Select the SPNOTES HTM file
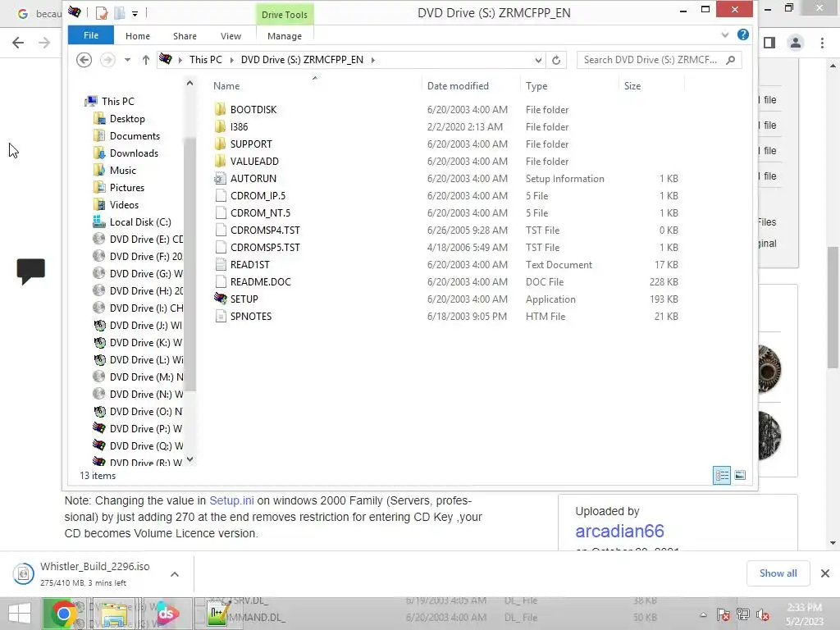 [x=251, y=316]
